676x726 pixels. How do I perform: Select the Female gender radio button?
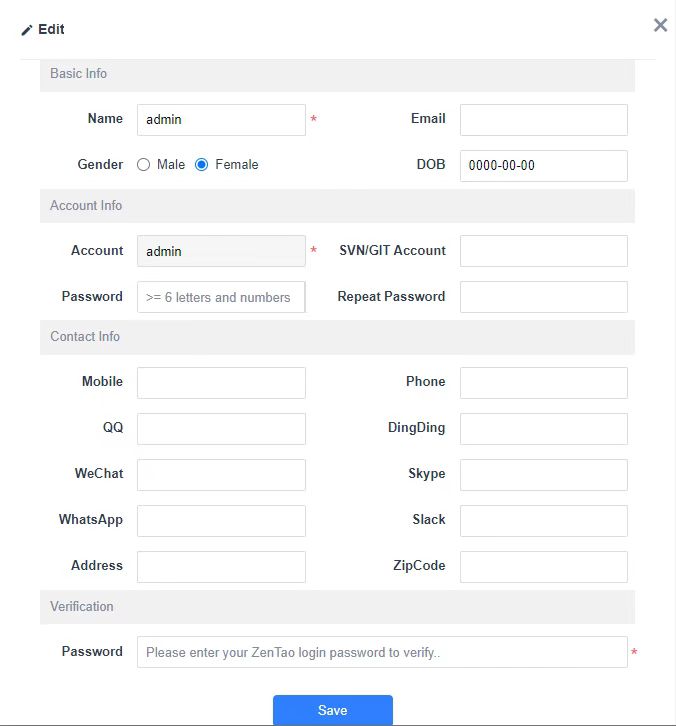(x=202, y=165)
